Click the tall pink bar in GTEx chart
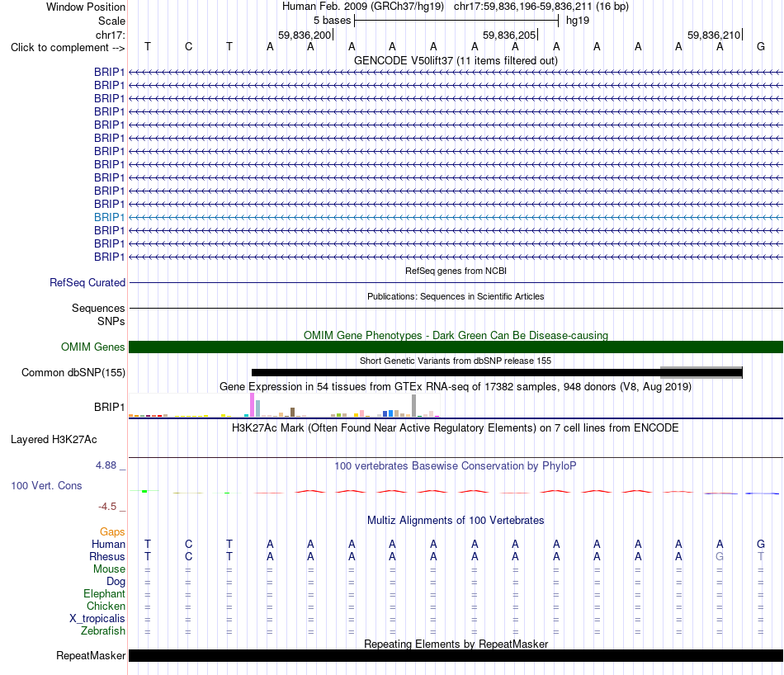The width and height of the screenshot is (784, 675). pos(252,405)
